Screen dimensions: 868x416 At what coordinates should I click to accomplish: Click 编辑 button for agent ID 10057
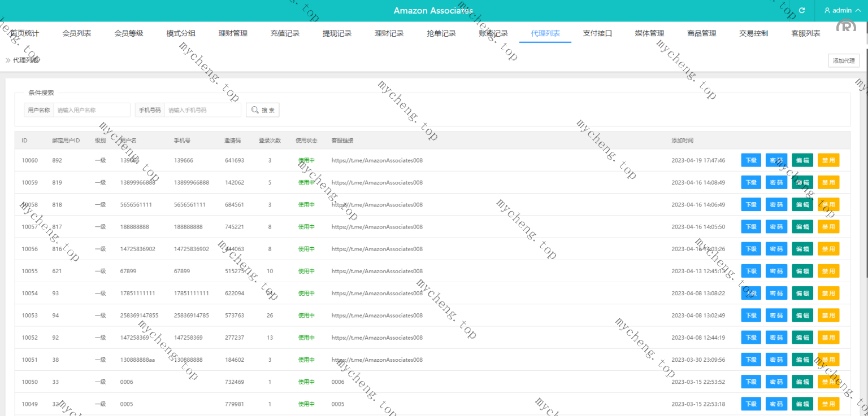tap(802, 227)
